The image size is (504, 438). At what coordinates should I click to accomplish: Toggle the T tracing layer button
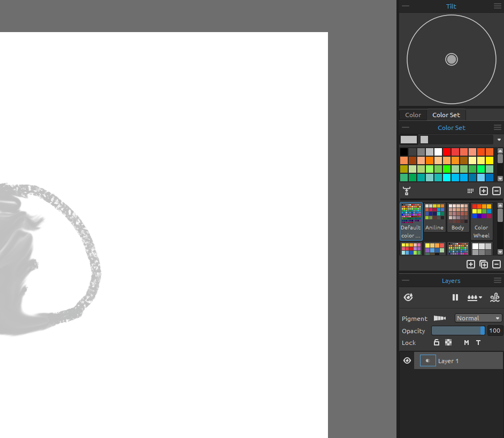[478, 343]
